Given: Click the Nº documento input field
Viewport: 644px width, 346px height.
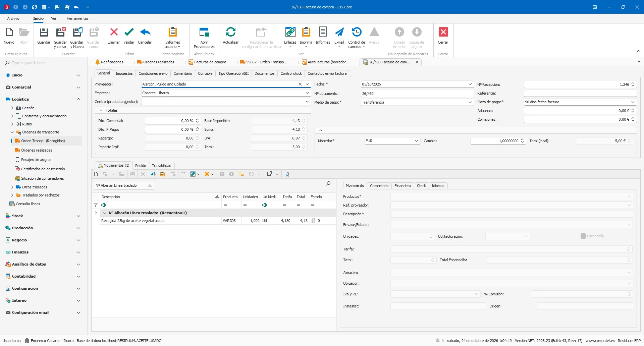Looking at the screenshot, I should point(417,94).
